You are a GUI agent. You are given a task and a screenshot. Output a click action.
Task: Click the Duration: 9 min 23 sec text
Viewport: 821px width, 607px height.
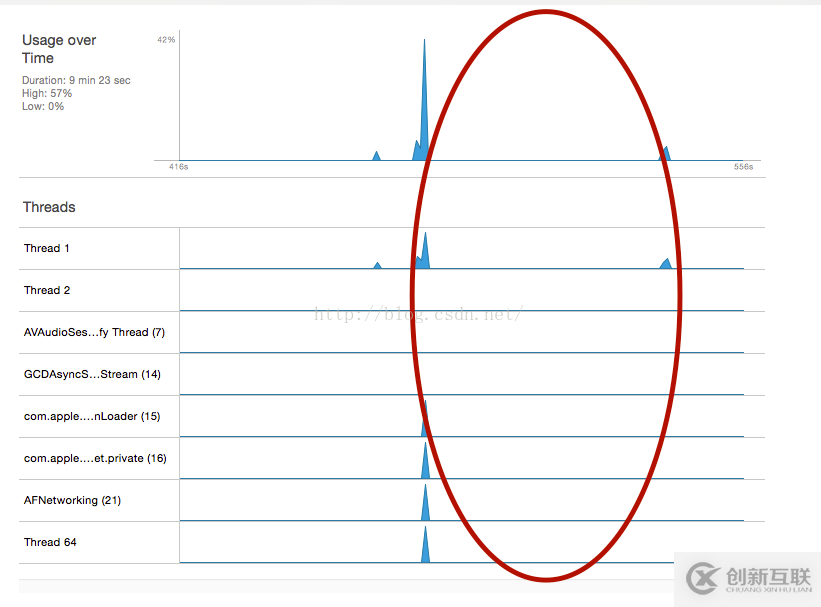[76, 80]
